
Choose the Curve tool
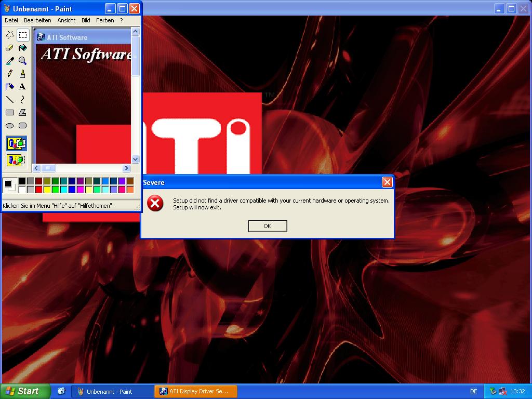23,99
